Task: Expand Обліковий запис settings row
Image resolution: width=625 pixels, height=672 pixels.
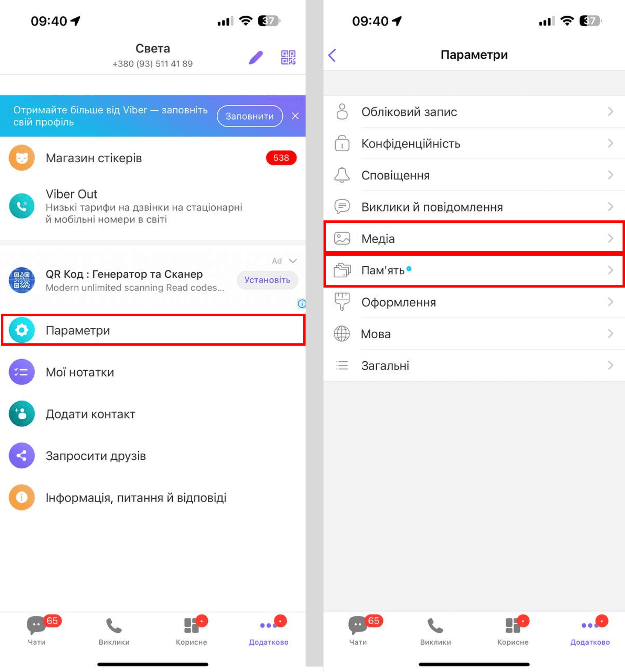Action: coord(474,112)
